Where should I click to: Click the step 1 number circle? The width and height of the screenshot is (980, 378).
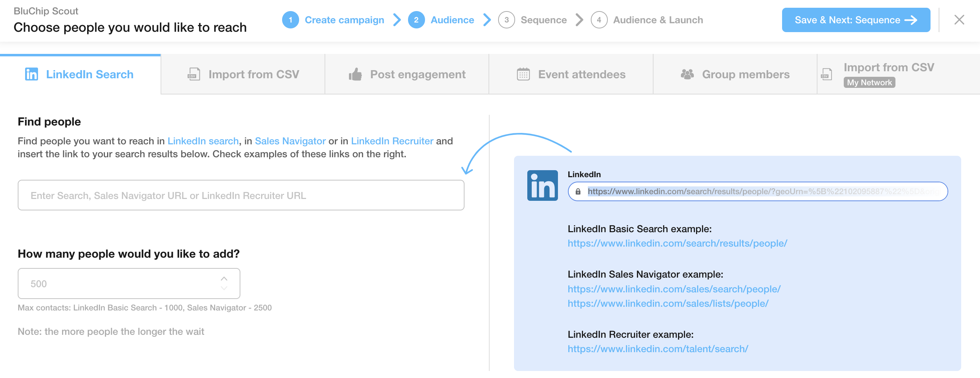coord(290,20)
